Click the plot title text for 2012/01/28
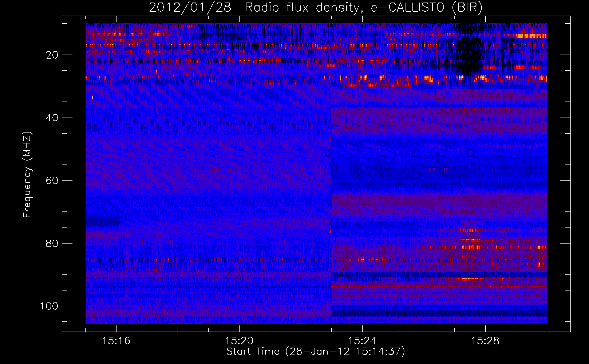589x364 pixels. coord(316,7)
